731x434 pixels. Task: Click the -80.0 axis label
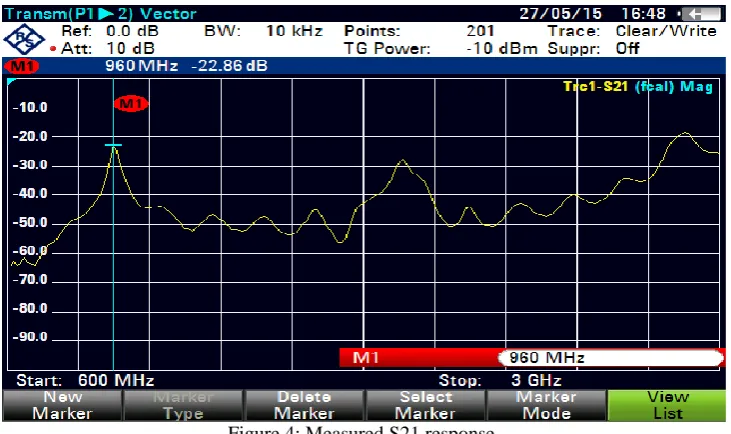pyautogui.click(x=30, y=308)
